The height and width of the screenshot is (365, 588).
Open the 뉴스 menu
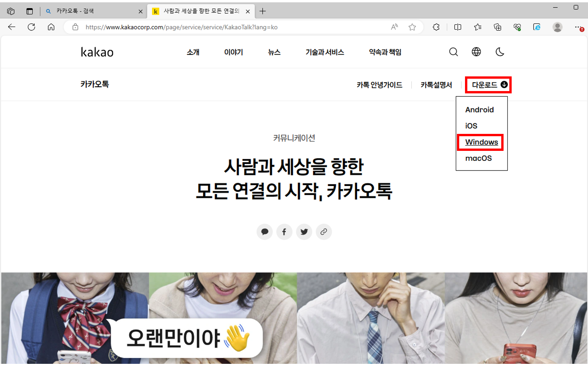[274, 52]
